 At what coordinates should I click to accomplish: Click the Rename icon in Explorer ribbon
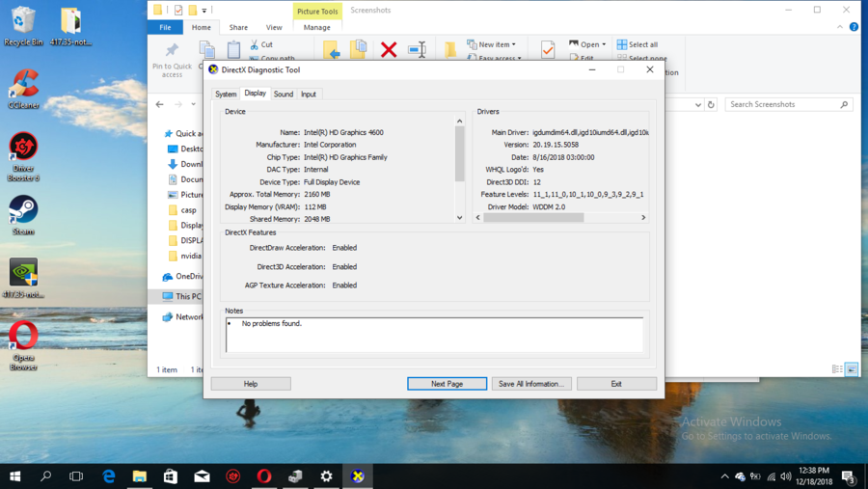(417, 49)
